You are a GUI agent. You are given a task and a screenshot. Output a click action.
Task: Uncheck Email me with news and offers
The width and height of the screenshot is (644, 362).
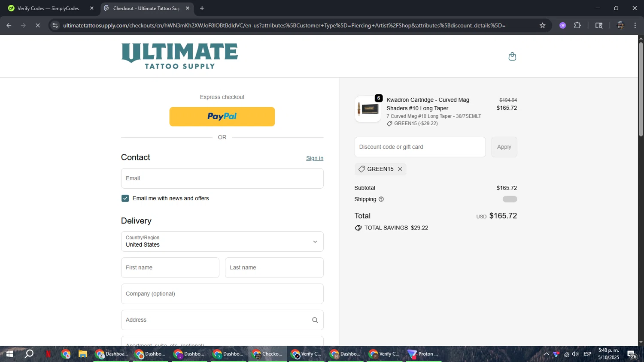click(x=125, y=198)
